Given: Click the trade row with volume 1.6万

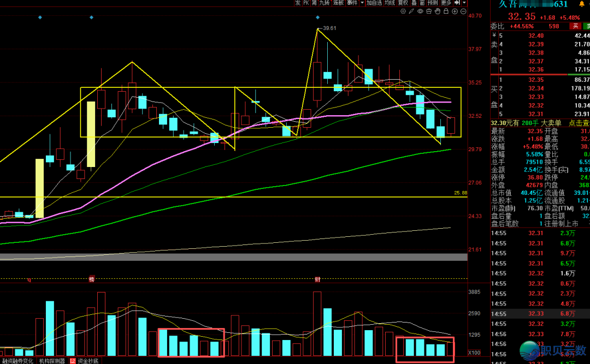Looking at the screenshot, I should (540, 273).
